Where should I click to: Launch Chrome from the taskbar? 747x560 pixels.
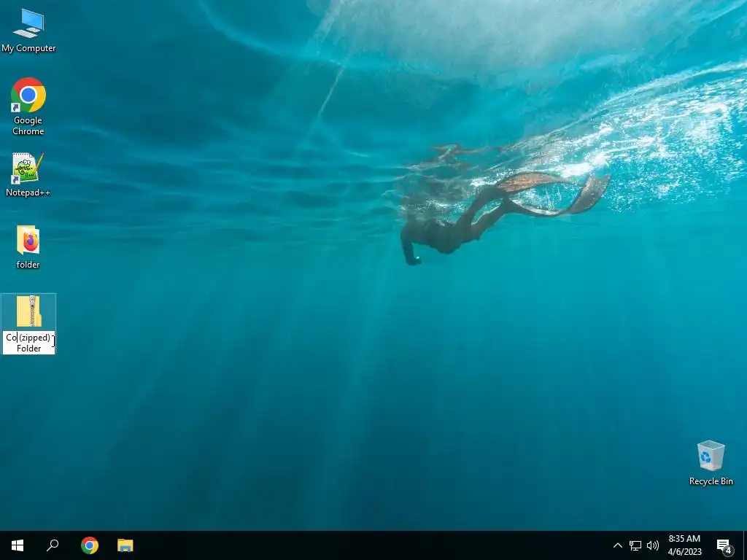[x=89, y=545]
